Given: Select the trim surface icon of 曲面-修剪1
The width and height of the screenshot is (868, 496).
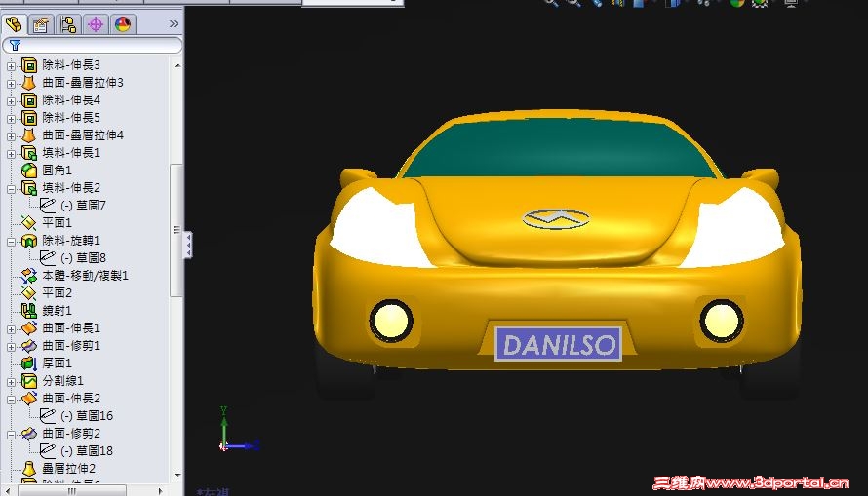Looking at the screenshot, I should 29,346.
